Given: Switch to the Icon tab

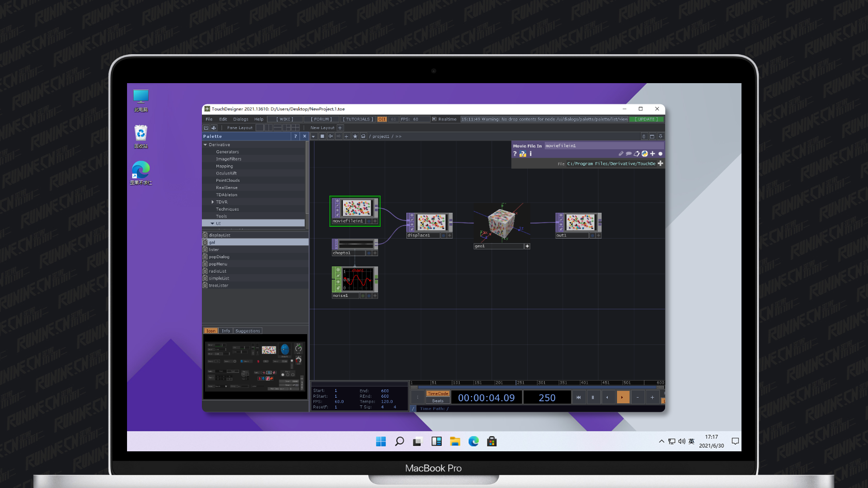Looking at the screenshot, I should 211,331.
